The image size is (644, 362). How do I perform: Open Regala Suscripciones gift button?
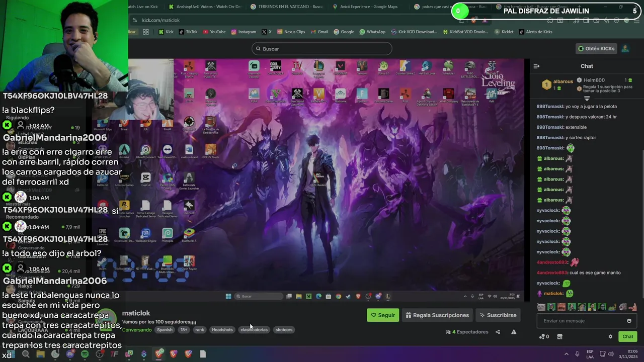(437, 315)
